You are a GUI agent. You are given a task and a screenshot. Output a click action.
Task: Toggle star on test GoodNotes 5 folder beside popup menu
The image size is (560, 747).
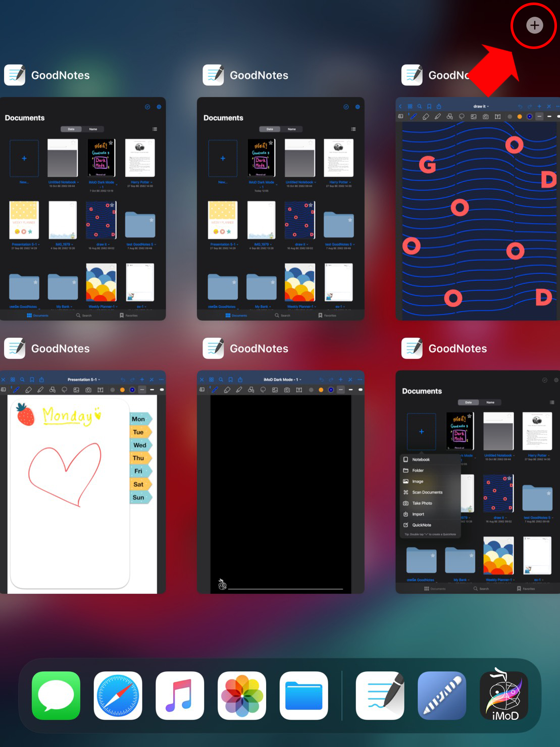[x=548, y=493]
